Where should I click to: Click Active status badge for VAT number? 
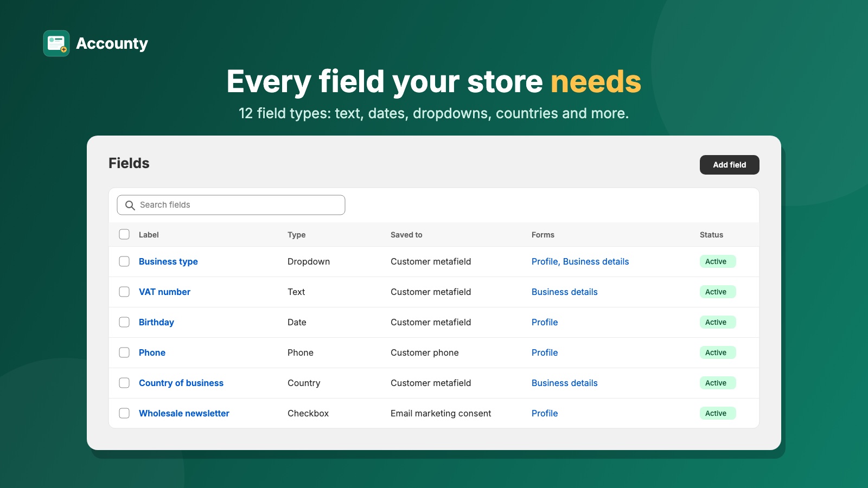tap(718, 292)
